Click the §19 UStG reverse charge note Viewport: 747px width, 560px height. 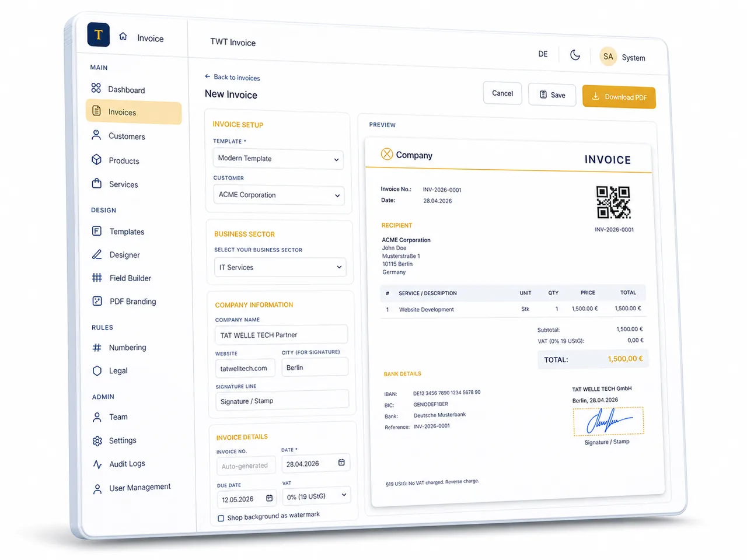(x=432, y=482)
